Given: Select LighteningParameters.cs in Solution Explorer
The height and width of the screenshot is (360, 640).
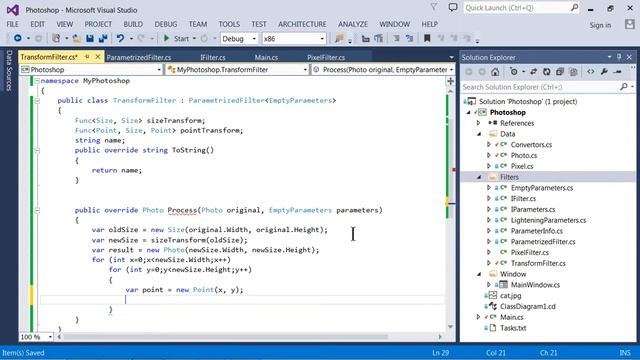Looking at the screenshot, I should [x=548, y=220].
